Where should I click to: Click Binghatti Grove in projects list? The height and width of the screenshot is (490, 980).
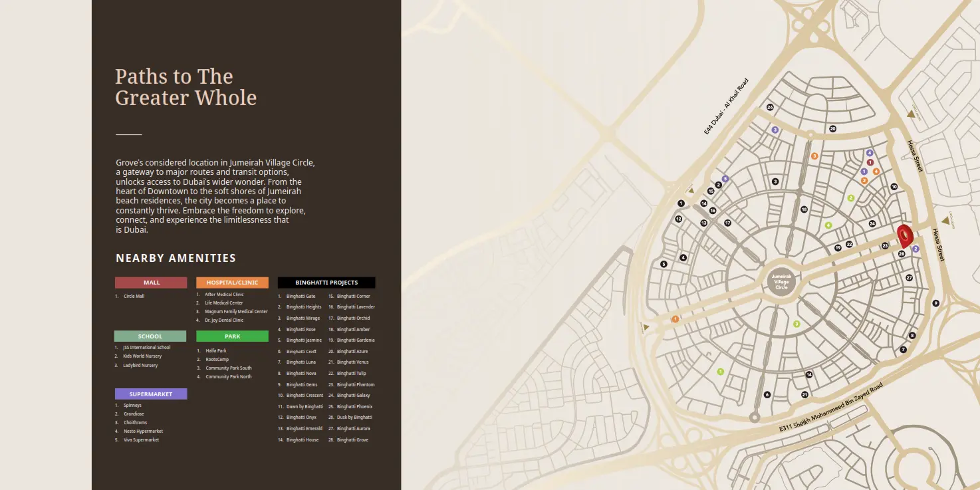(x=352, y=440)
